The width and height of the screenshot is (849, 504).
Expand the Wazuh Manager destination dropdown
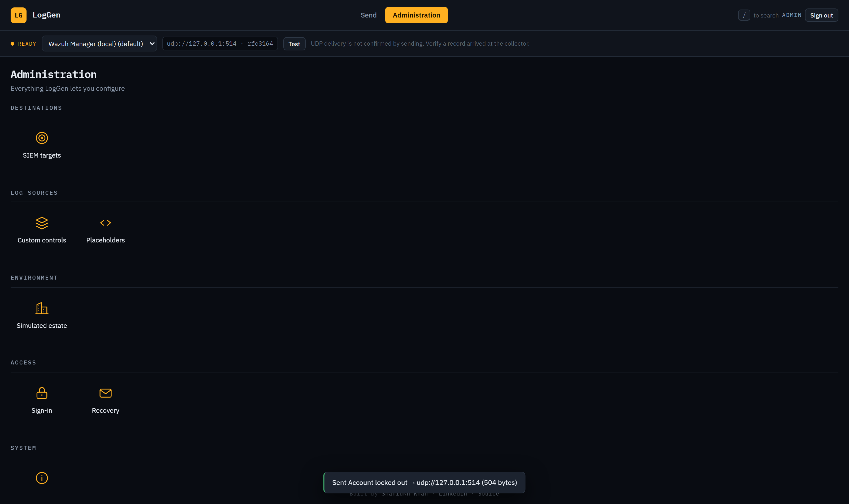pyautogui.click(x=99, y=44)
